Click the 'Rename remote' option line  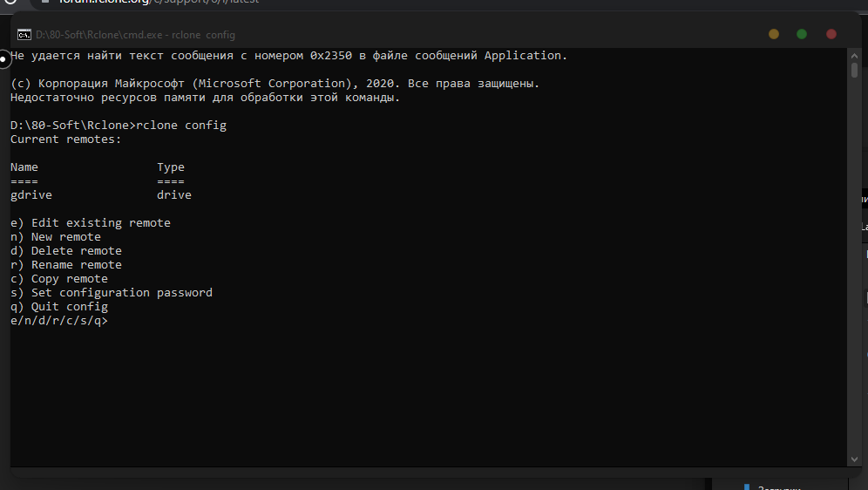click(66, 265)
